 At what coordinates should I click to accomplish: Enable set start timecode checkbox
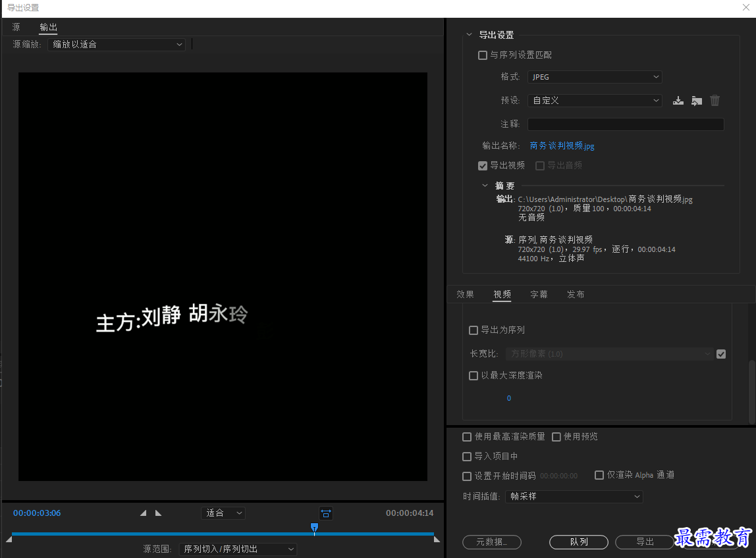(466, 476)
